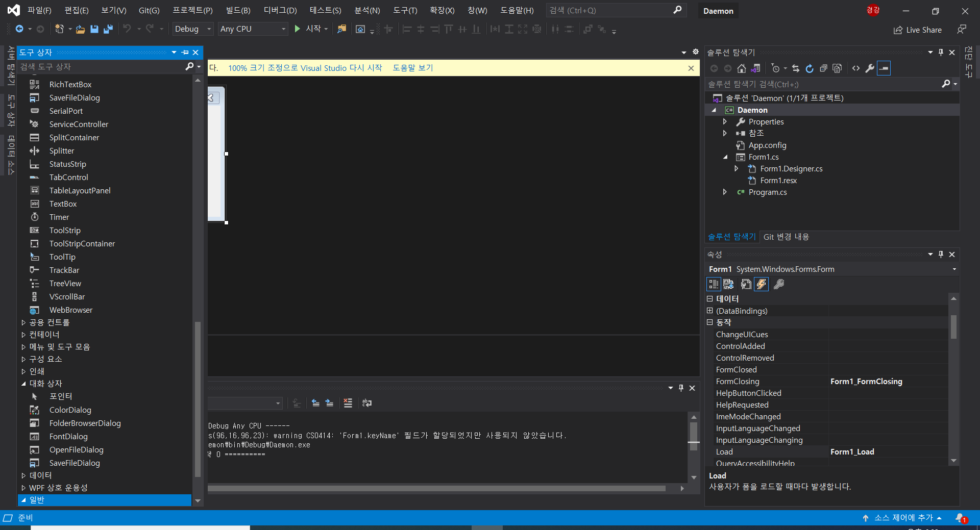Select App.config in Solution Explorer

(x=767, y=145)
